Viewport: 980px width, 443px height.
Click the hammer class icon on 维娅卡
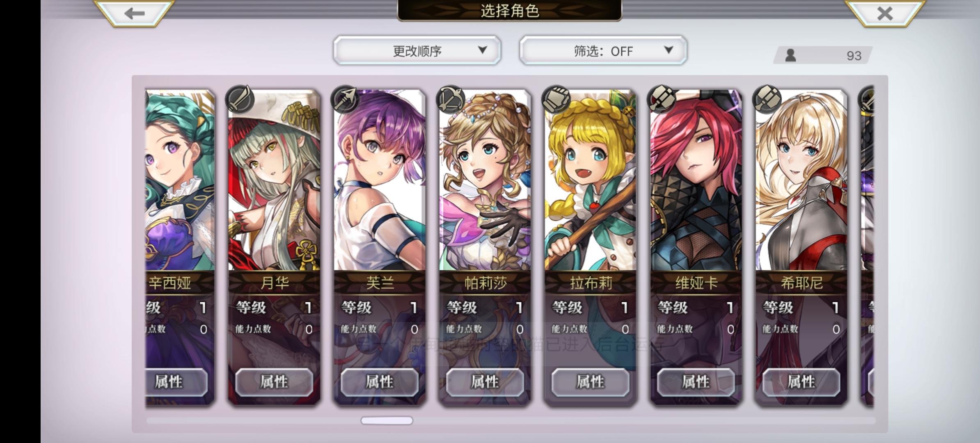pos(662,100)
